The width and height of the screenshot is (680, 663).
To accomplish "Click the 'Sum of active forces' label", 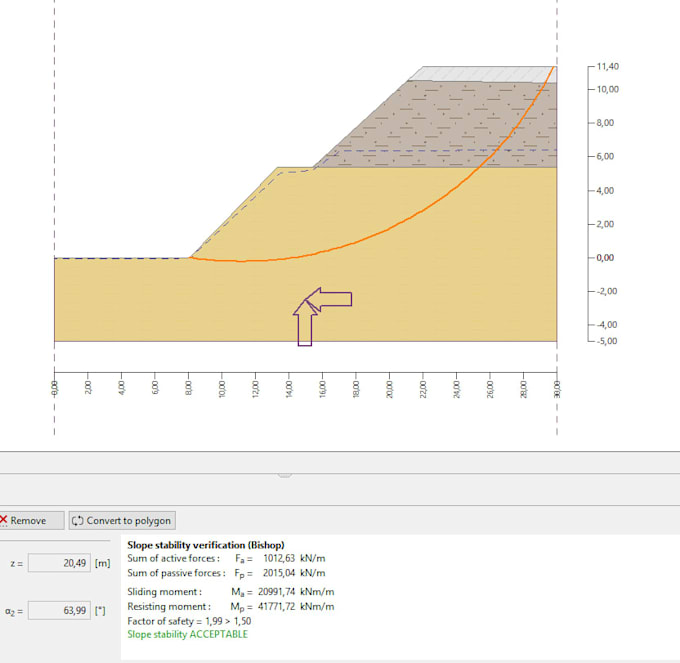I will point(173,558).
